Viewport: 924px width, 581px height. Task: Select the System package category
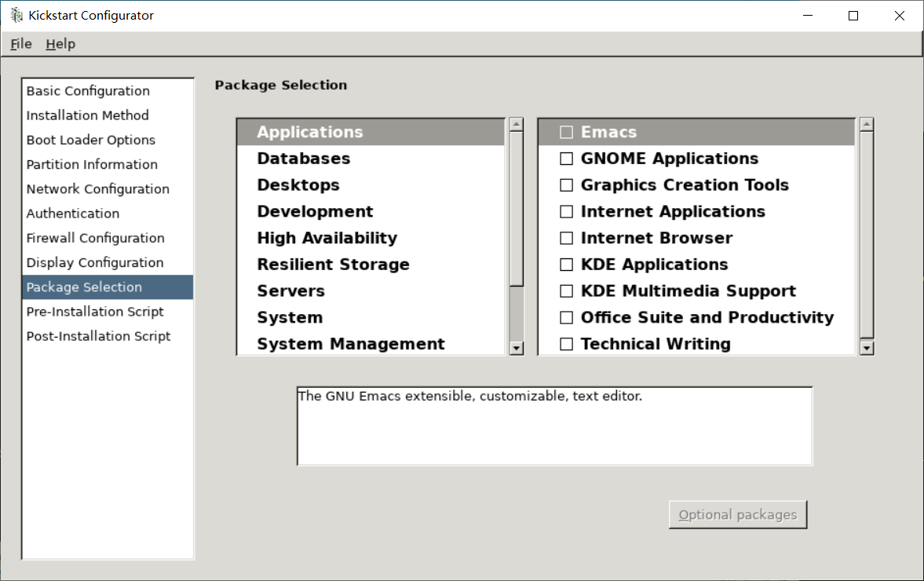click(371, 318)
